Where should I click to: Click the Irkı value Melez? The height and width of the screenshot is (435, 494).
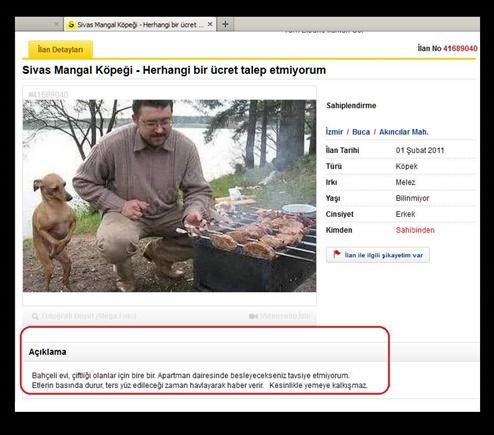405,182
